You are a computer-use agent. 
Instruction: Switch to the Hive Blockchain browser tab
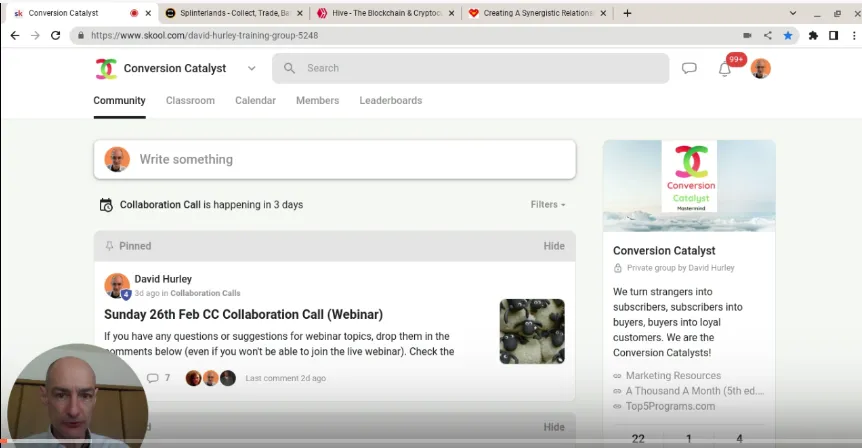pyautogui.click(x=386, y=13)
